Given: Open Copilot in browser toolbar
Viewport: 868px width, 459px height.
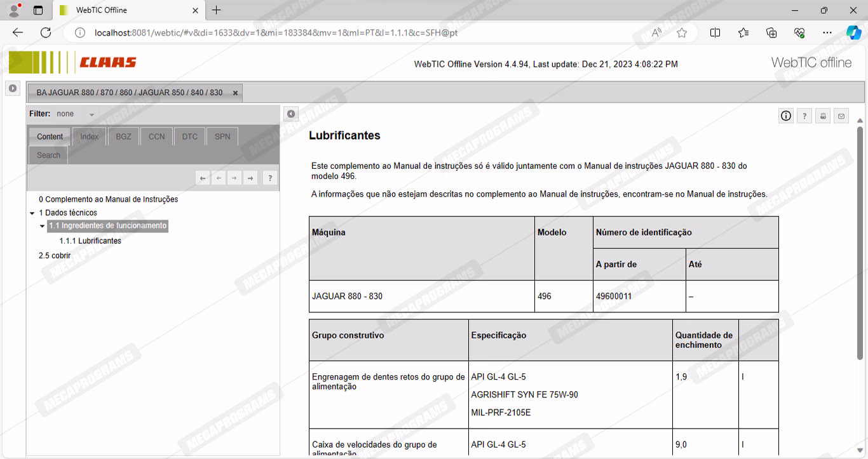Looking at the screenshot, I should click(x=853, y=33).
